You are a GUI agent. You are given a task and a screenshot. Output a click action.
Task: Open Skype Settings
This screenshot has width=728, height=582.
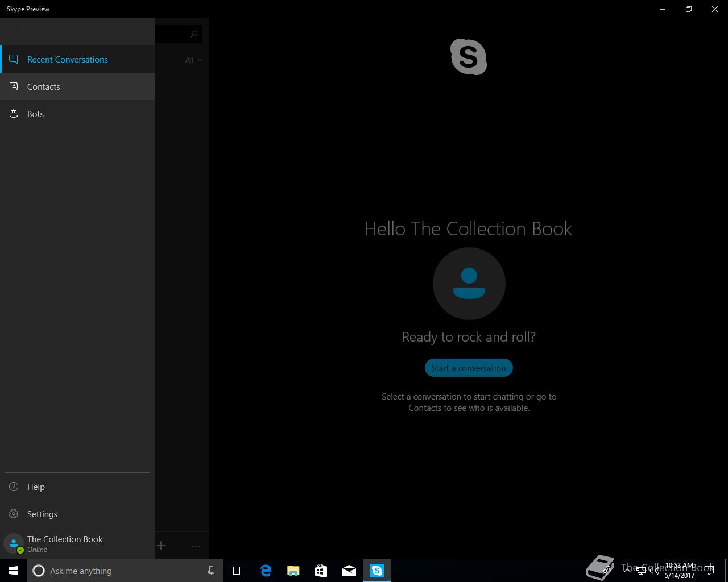pyautogui.click(x=77, y=514)
